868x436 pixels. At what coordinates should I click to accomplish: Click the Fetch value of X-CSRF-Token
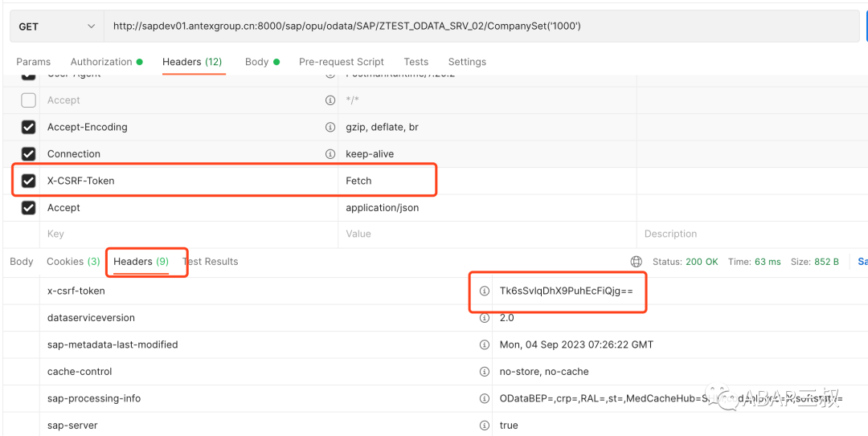[x=358, y=181]
